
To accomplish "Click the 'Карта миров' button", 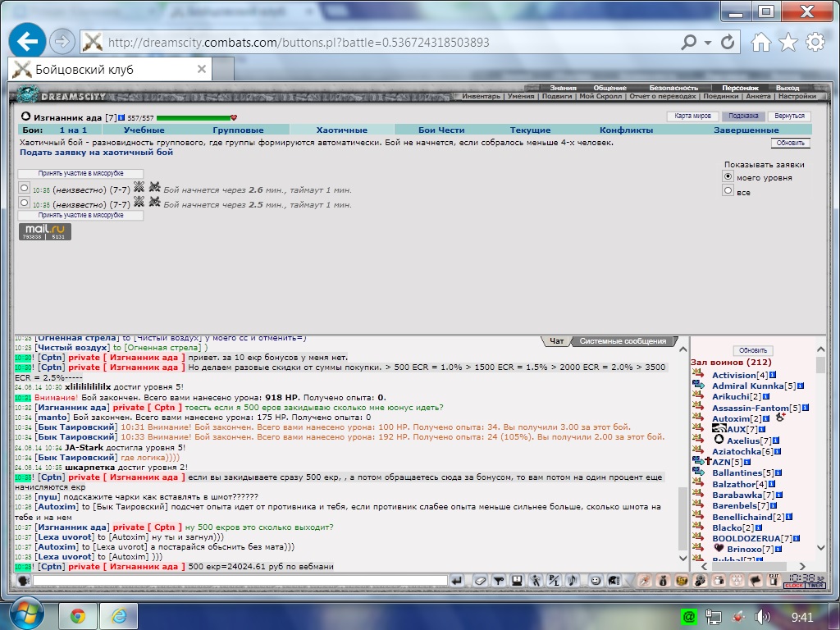I will coord(692,116).
